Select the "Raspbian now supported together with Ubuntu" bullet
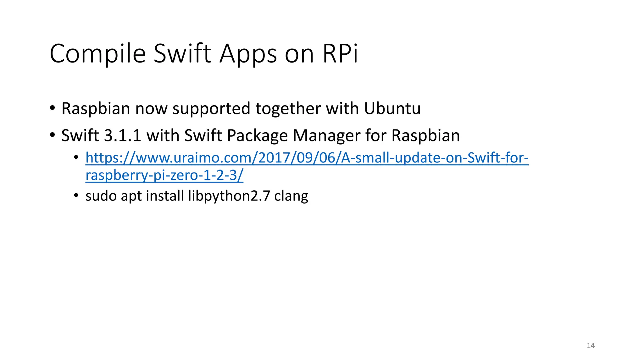The image size is (644, 362). (241, 108)
